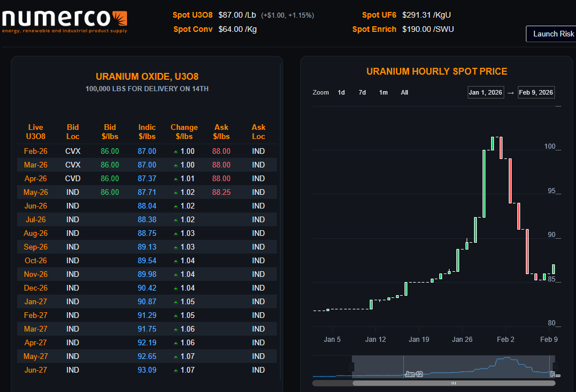Select the Jun-26 row label
The image size is (576, 392).
[x=36, y=206]
